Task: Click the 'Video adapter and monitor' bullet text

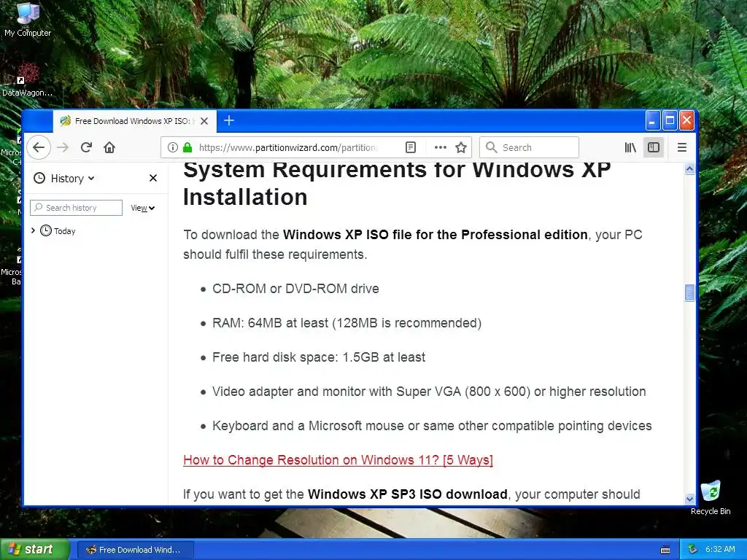Action: 429,392
